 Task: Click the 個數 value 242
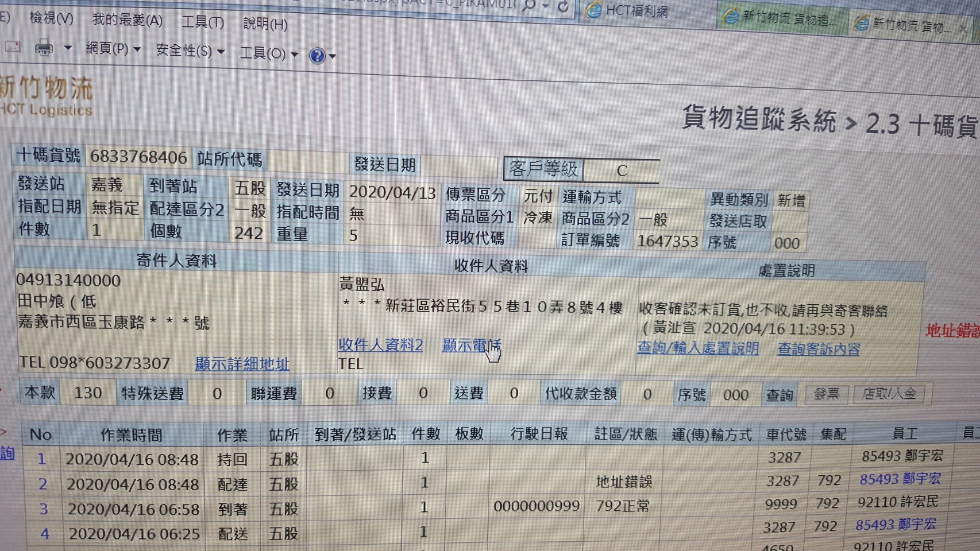click(x=249, y=233)
